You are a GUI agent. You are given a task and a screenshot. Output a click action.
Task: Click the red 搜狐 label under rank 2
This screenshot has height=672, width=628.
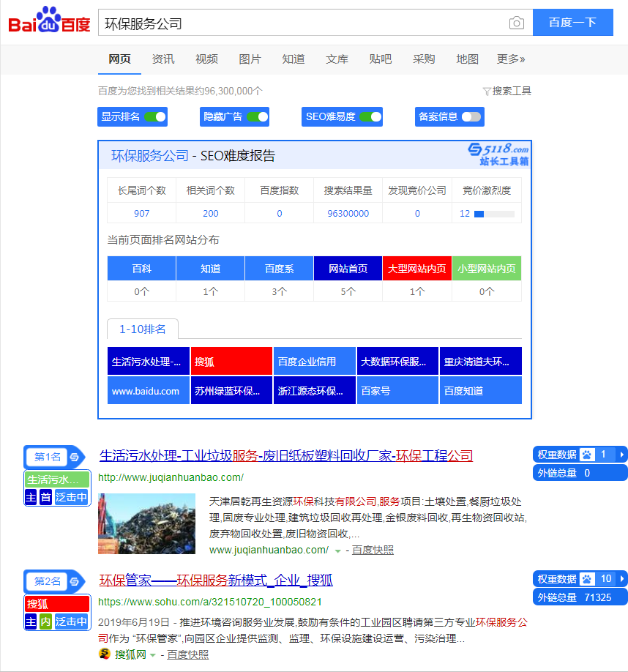tap(57, 604)
